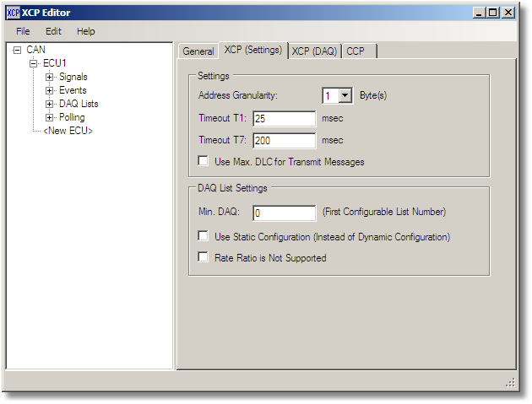The image size is (532, 404).
Task: Enable Use Max. DLC for Transmit Messages
Action: (203, 161)
